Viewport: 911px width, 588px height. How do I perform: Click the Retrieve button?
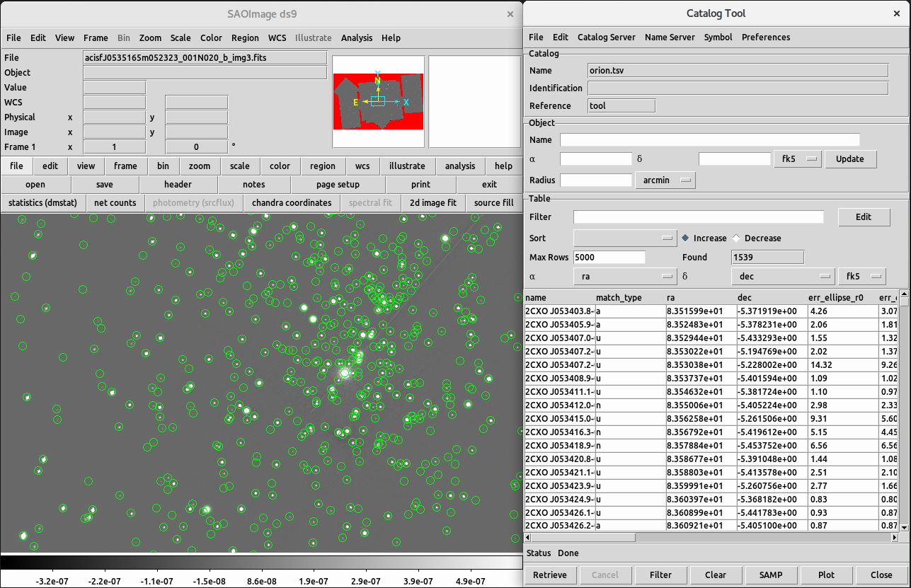[x=550, y=575]
